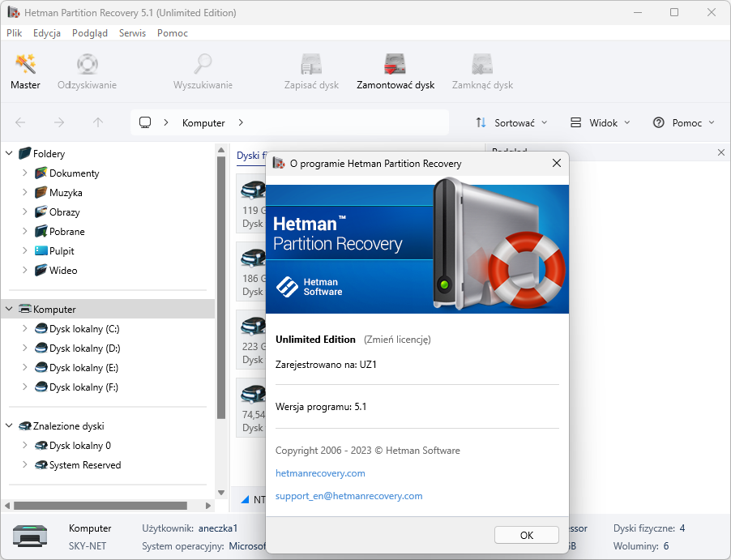Select the Pobrane folder icon
The image size is (731, 560).
[41, 232]
